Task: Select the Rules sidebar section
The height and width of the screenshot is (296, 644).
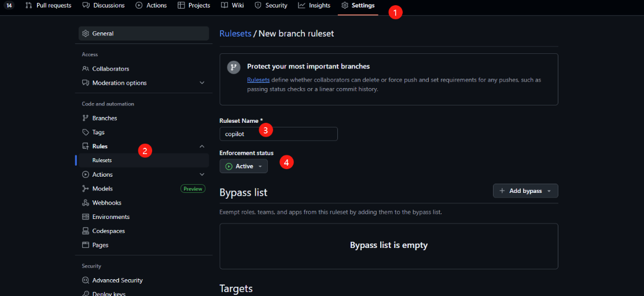Action: point(143,146)
